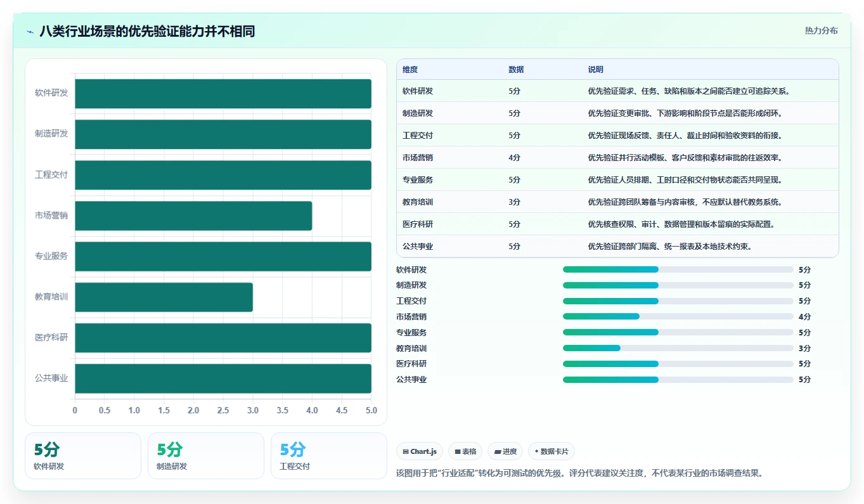
Task: Click the 4分 value in the progress list
Action: coord(804,316)
